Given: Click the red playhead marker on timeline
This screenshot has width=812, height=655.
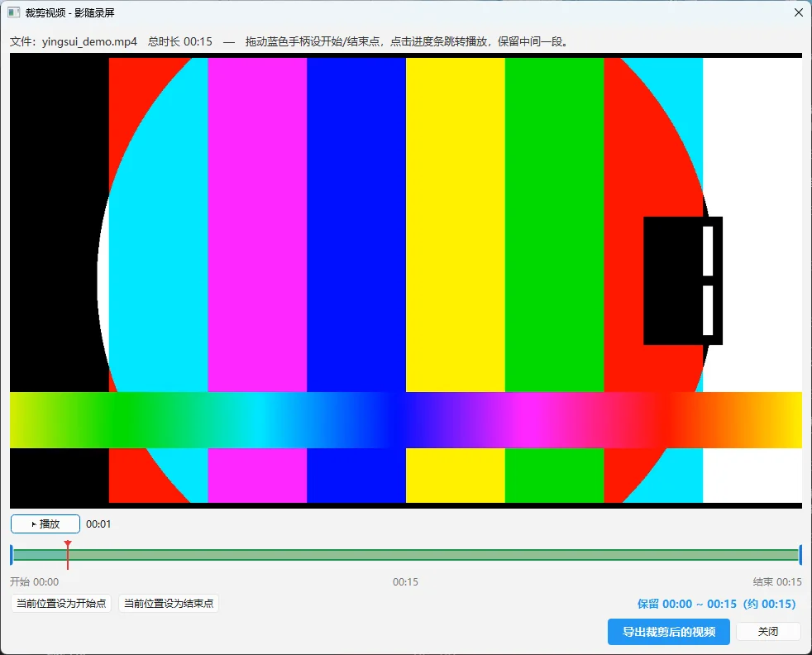Looking at the screenshot, I should pos(68,555).
